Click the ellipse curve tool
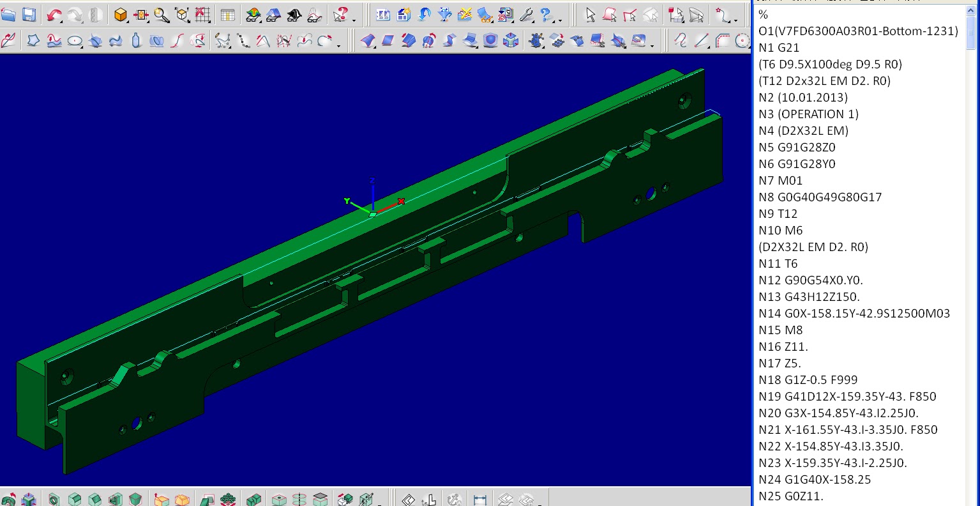This screenshot has height=506, width=980. 75,41
